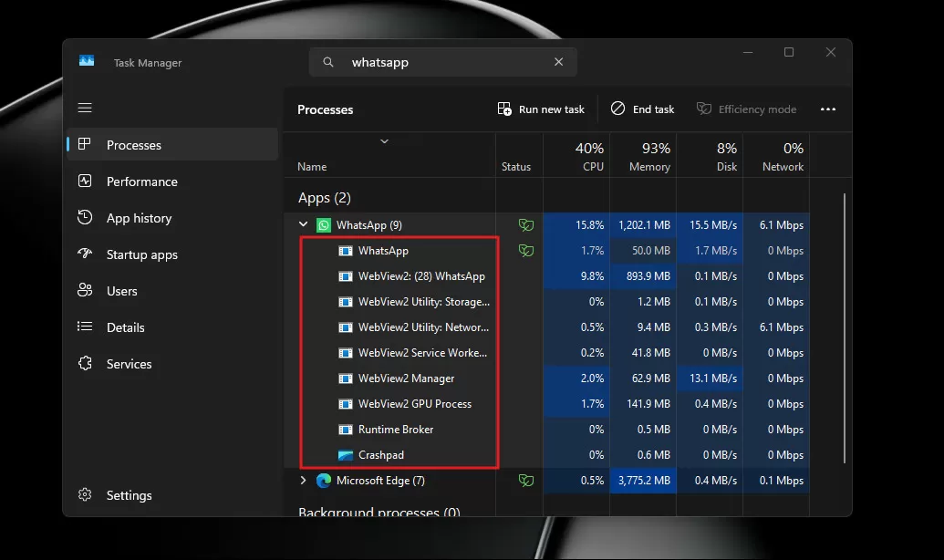The height and width of the screenshot is (560, 944).
Task: Clear the whatsapp search text
Action: pos(559,62)
